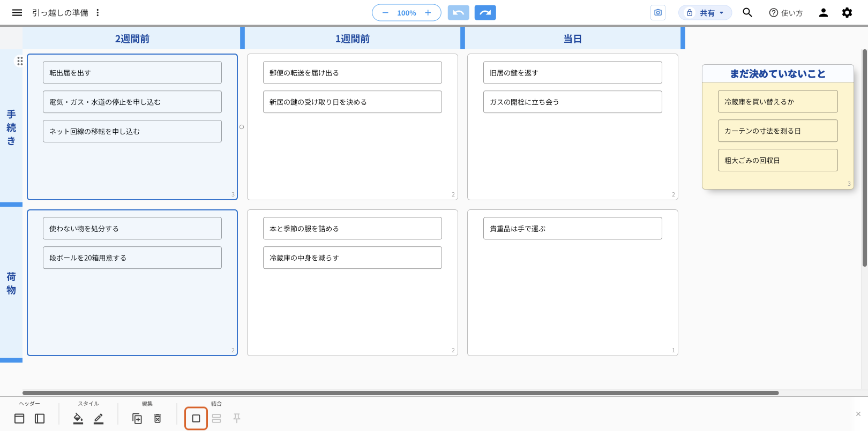Grab the drag handle on the 手続き row

click(x=20, y=61)
